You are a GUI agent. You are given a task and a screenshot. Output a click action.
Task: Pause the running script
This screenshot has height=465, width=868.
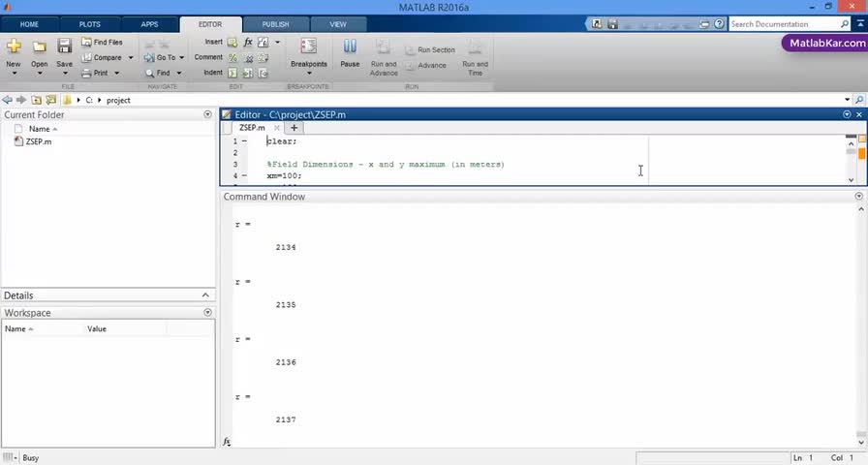[x=350, y=47]
